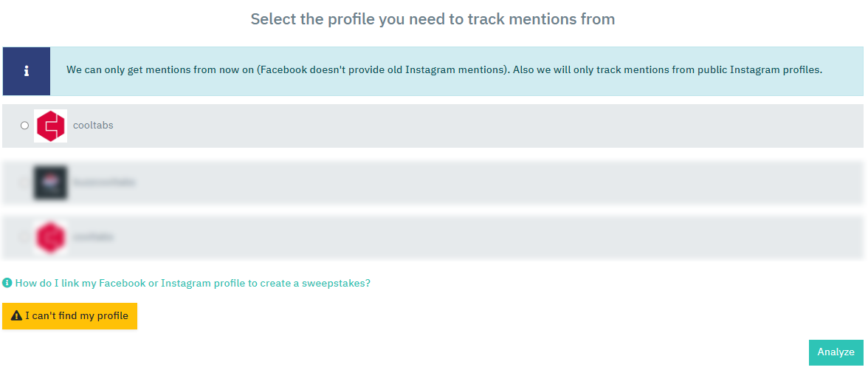The width and height of the screenshot is (868, 373).
Task: Click the light blue notice text about Instagram mentions
Action: point(444,70)
